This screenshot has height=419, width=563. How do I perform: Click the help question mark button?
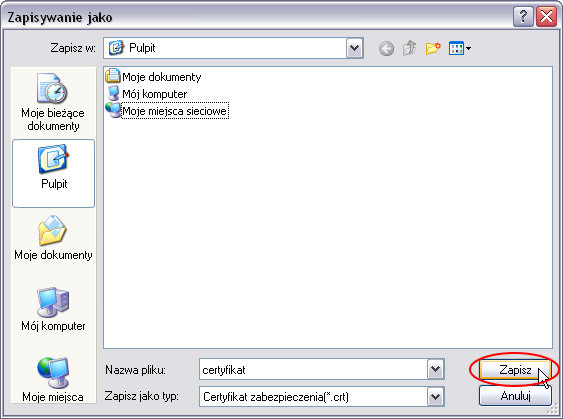pos(523,16)
